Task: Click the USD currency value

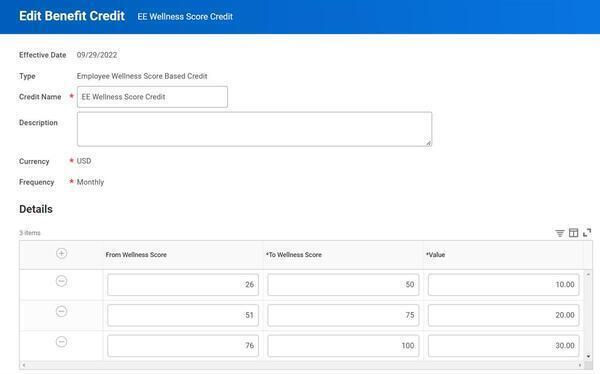Action: click(x=84, y=161)
